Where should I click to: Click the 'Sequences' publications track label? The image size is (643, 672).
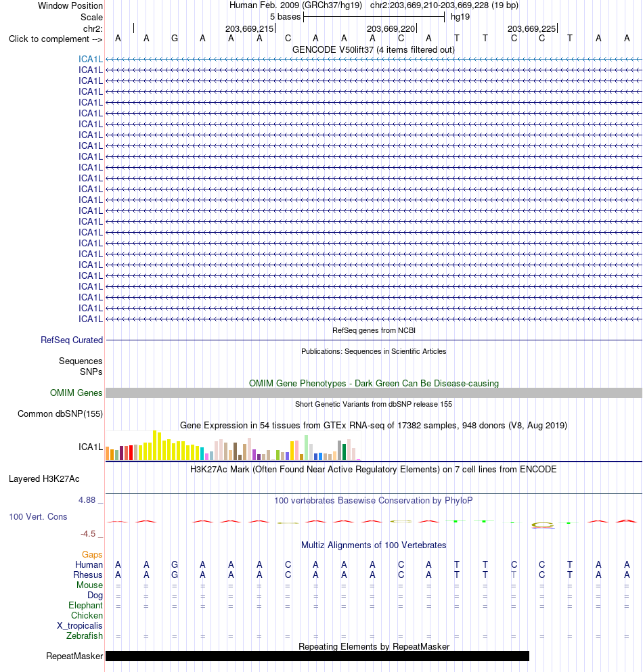point(81,361)
